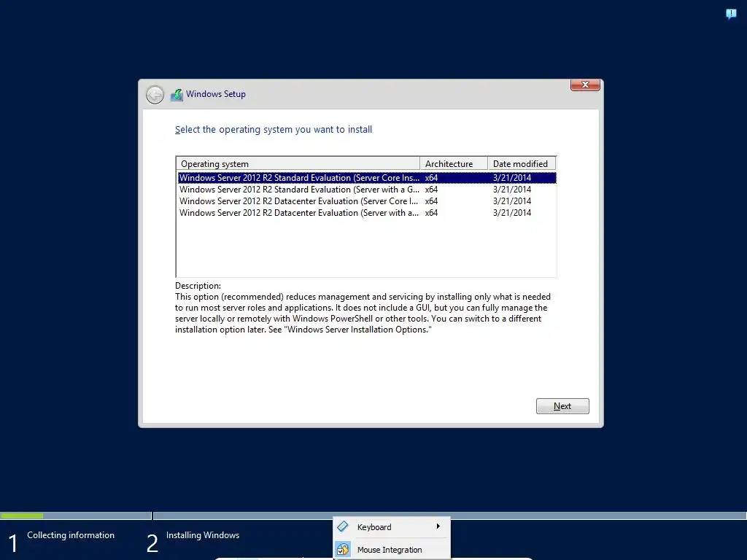Click the 'Select the operating system' heading
The image size is (747, 560).
pos(274,130)
